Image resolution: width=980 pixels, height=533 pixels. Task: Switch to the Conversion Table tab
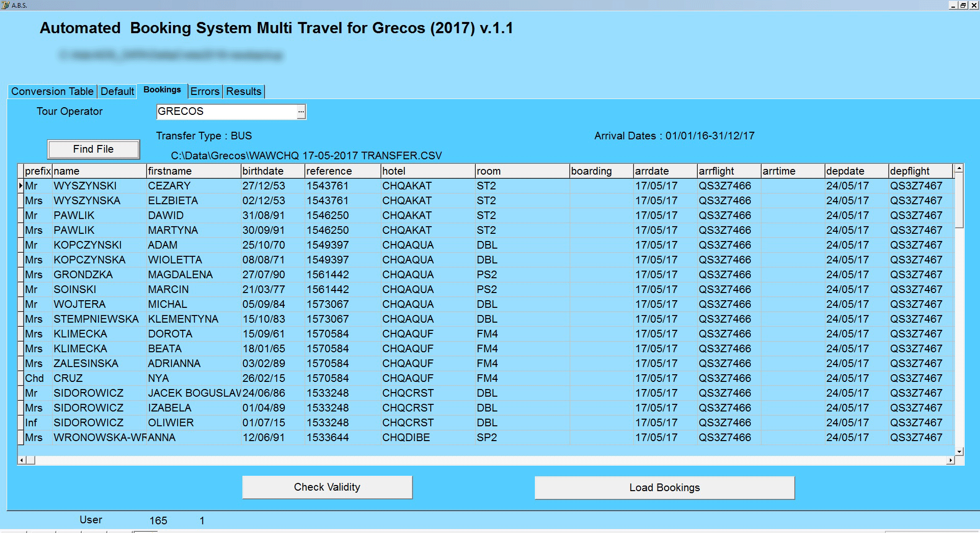(52, 91)
